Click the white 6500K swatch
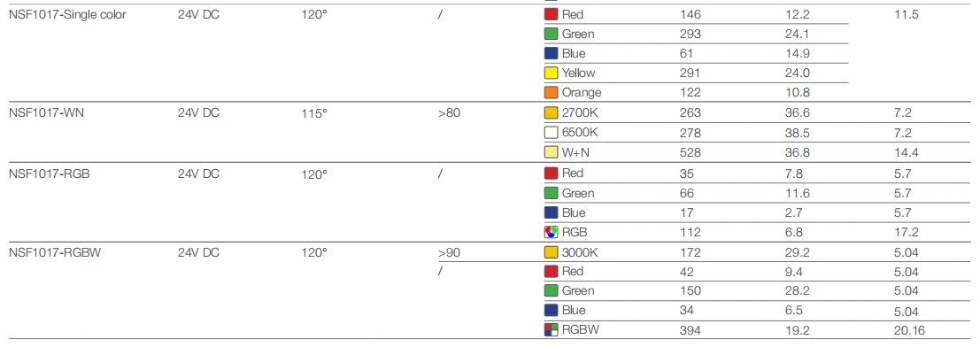This screenshot has height=347, width=980. coord(551,133)
